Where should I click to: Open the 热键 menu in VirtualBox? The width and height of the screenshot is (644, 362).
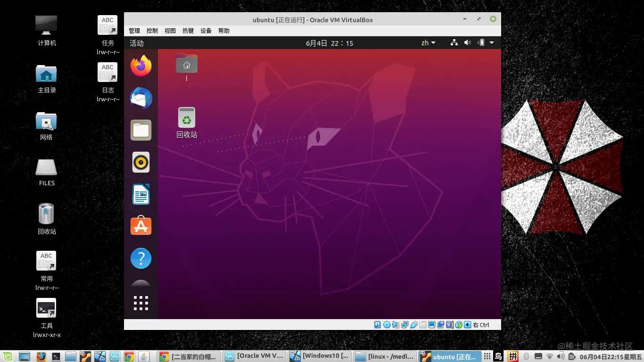pos(188,31)
